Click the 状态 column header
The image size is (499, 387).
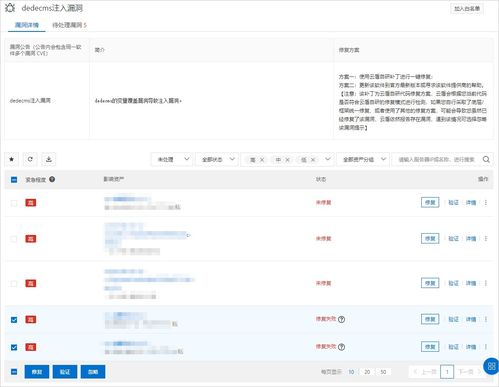coord(321,179)
